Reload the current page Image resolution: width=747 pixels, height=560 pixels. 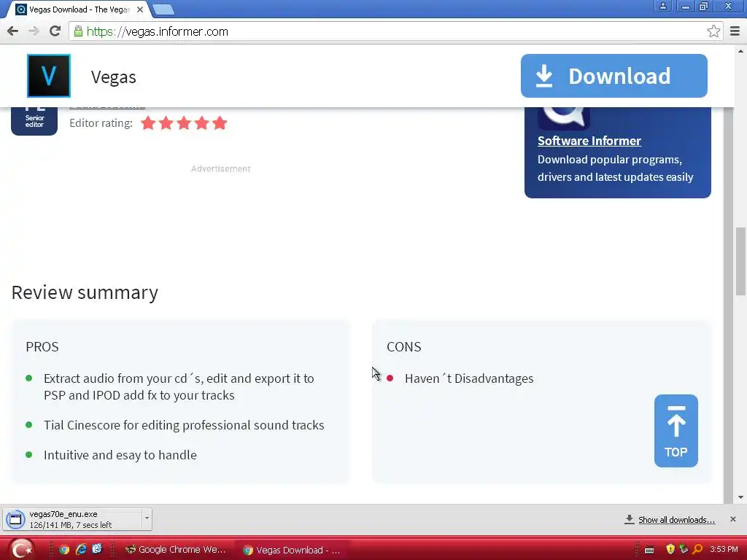coord(55,31)
